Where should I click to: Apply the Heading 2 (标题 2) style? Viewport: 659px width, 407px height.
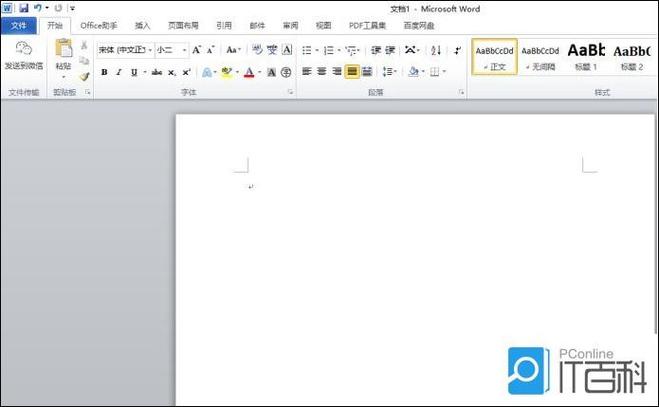pos(632,57)
